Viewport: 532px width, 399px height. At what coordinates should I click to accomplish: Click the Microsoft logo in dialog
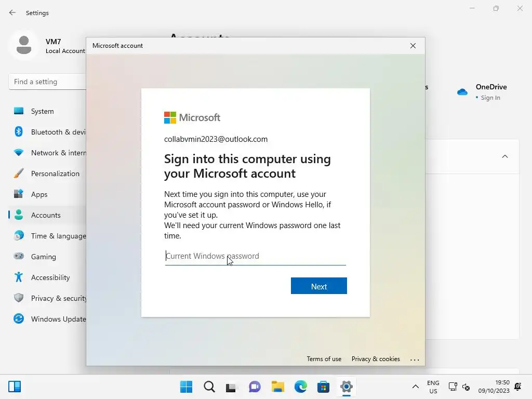tap(192, 118)
